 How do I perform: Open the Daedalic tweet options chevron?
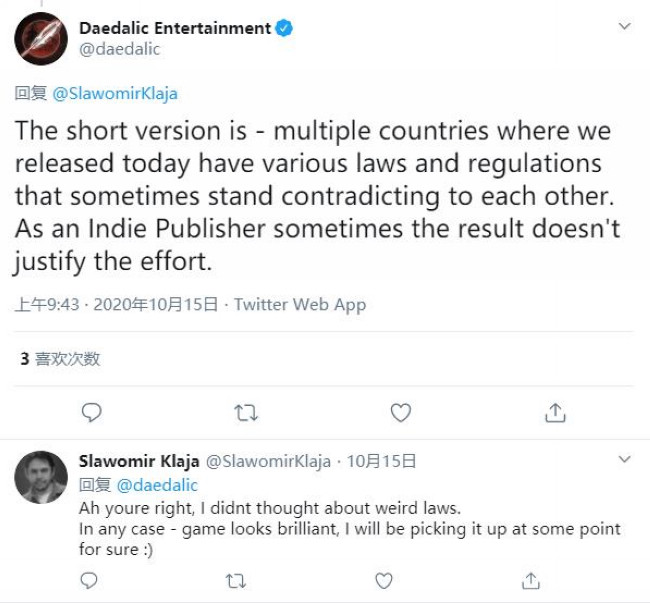(624, 26)
